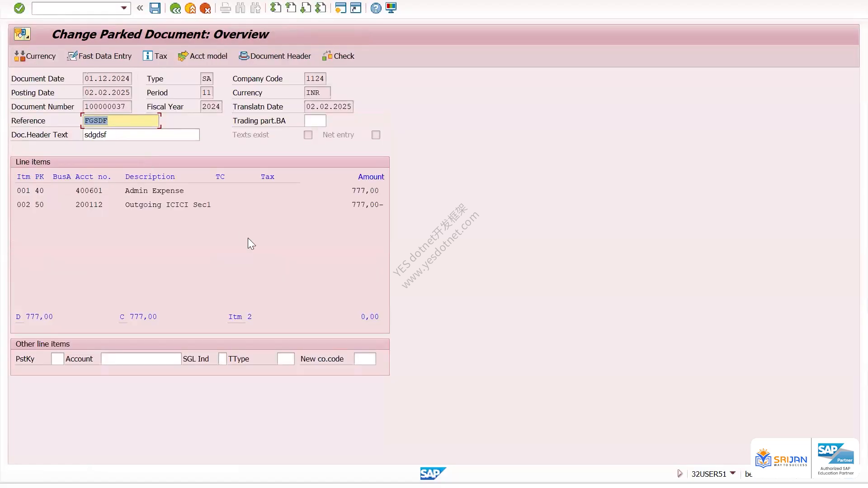Click account number 200112
The image size is (868, 488).
(89, 205)
